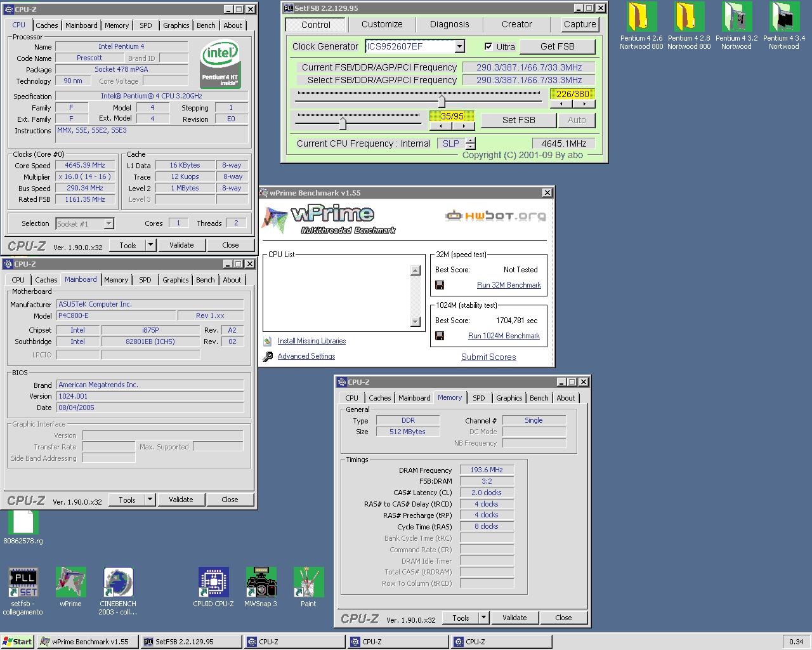Click the Set FSB button
Screen dimensions: 812x650
(x=519, y=120)
